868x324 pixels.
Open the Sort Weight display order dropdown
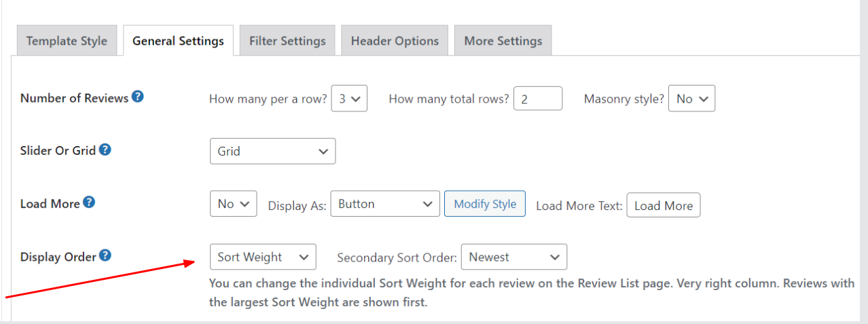pyautogui.click(x=263, y=257)
